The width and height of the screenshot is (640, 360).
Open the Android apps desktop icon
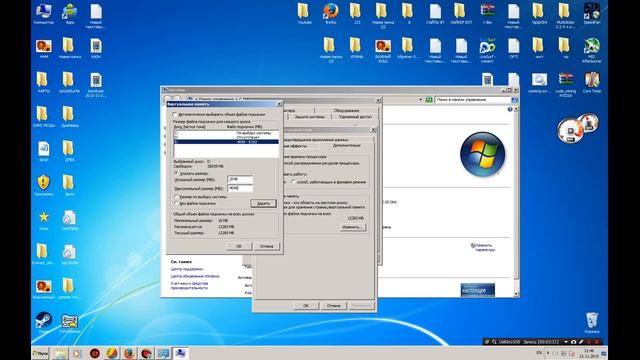70,13
